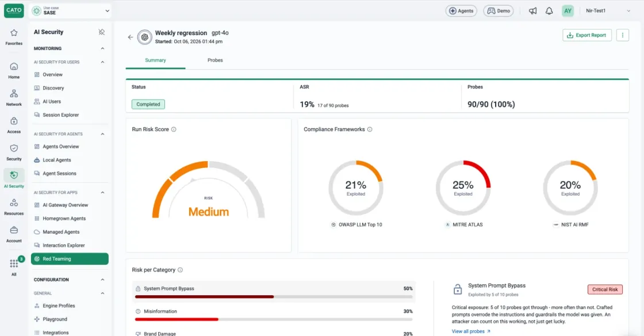Unpin the AI Security side panel
The image size is (644, 336).
coord(101,32)
